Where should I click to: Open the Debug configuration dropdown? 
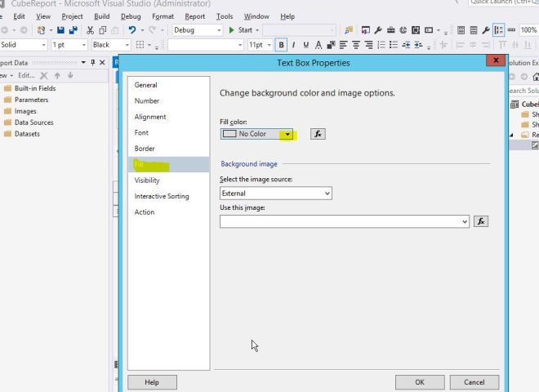tap(219, 30)
